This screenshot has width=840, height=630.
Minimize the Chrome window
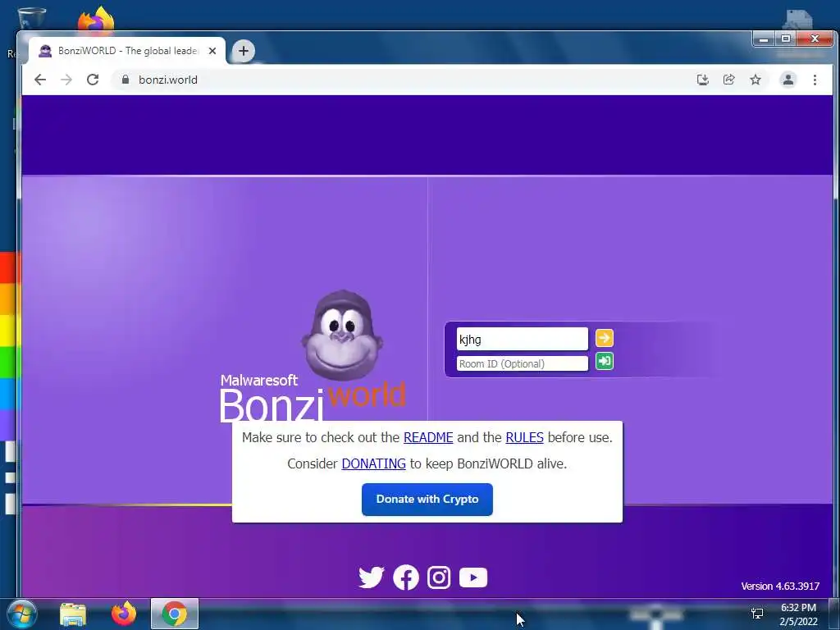point(764,39)
